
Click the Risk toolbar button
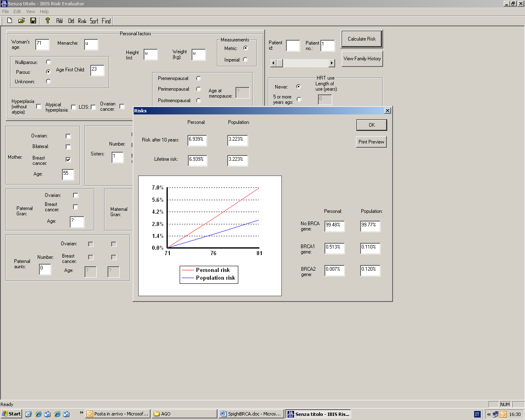coord(82,21)
